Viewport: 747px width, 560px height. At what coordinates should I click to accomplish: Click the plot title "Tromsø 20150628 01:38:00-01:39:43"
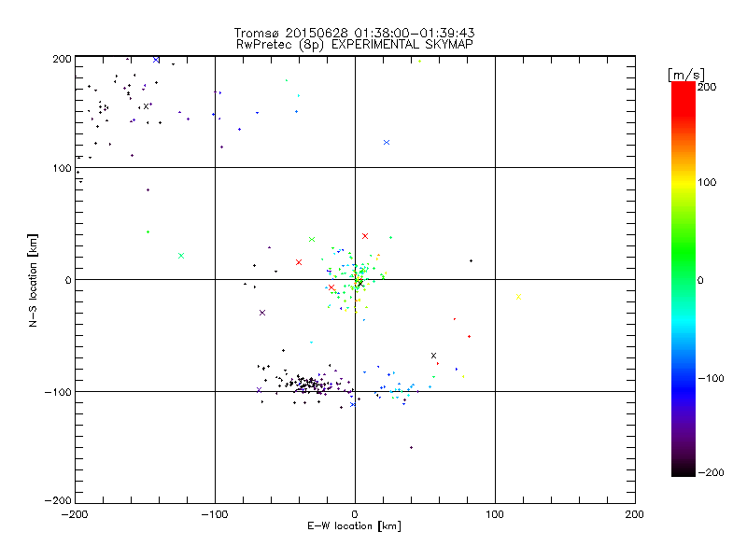[354, 33]
